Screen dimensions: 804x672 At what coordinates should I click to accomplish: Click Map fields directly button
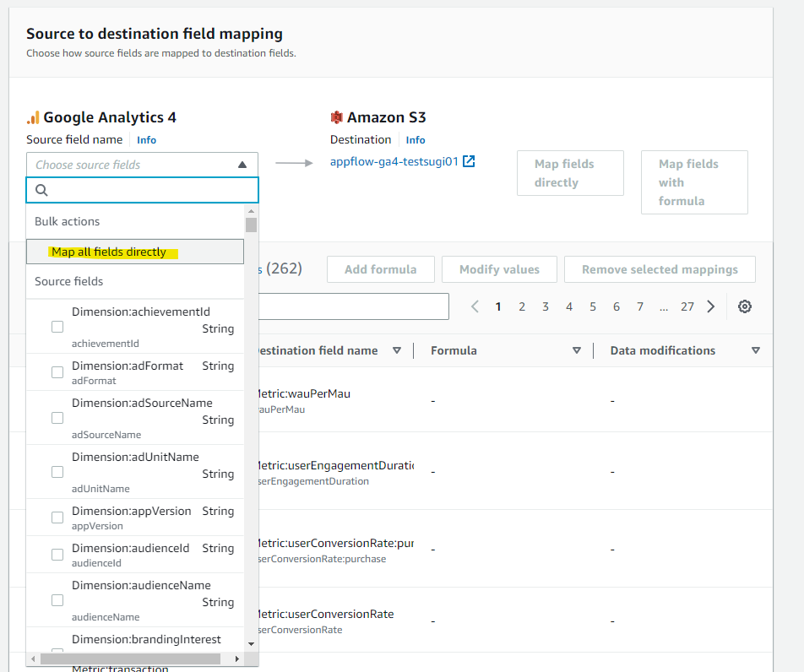coord(570,173)
